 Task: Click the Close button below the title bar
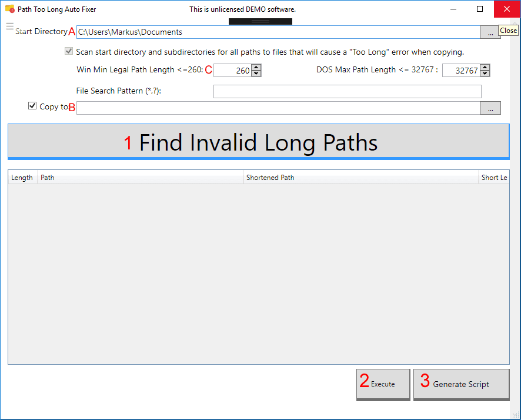508,30
